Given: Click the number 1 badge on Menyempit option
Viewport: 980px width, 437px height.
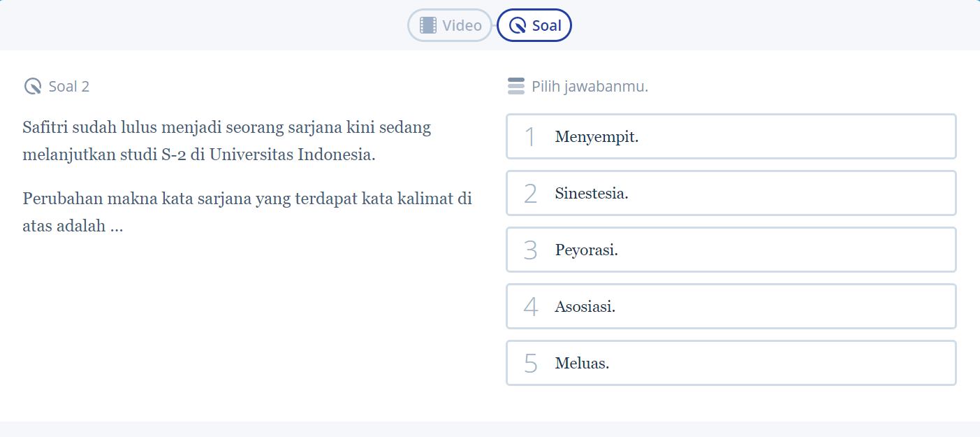Looking at the screenshot, I should [530, 136].
